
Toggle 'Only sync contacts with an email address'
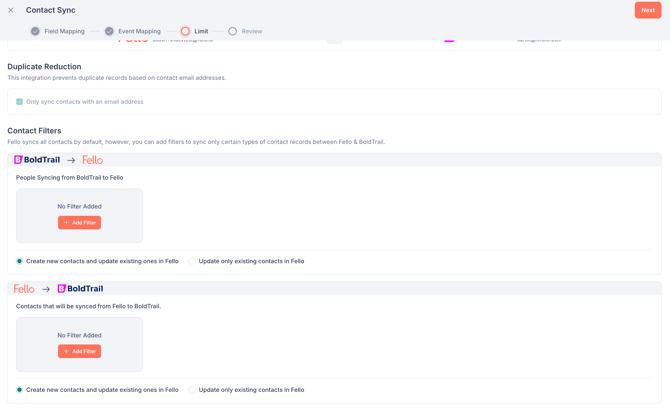19,102
